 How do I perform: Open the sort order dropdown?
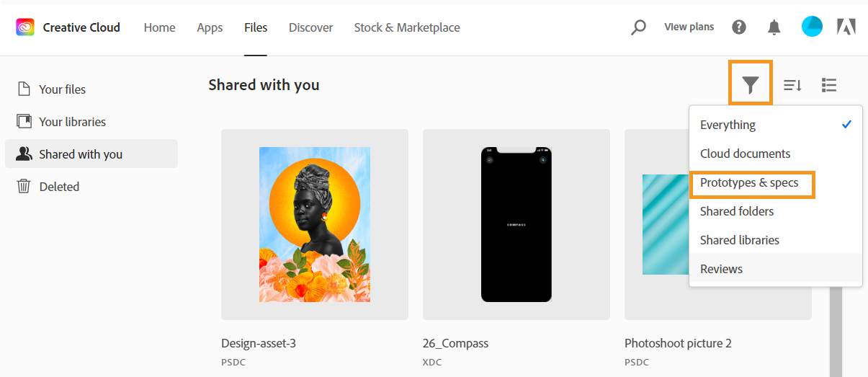[792, 85]
